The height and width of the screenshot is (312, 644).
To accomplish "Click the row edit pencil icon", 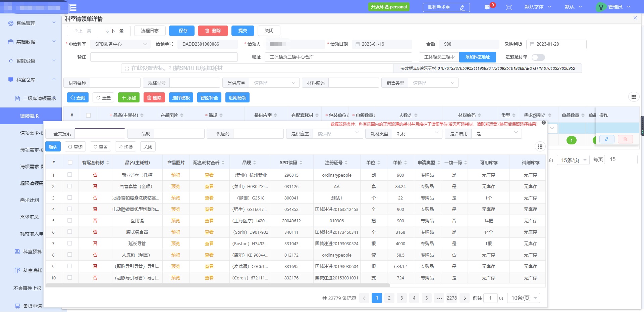I will [606, 139].
